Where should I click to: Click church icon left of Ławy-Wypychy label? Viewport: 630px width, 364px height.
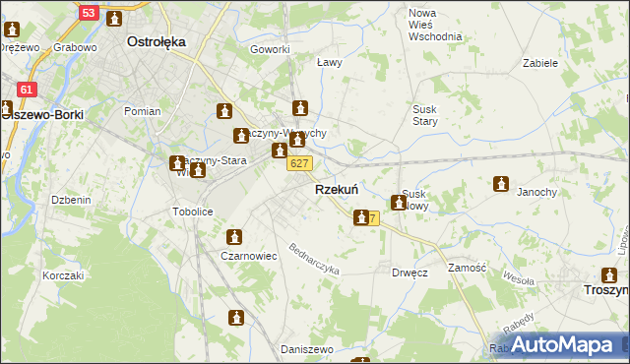[241, 136]
